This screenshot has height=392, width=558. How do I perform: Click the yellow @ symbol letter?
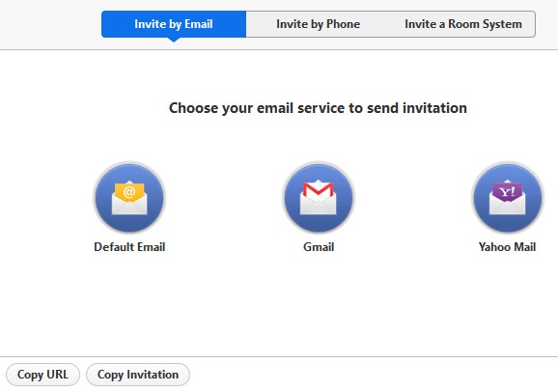129,192
